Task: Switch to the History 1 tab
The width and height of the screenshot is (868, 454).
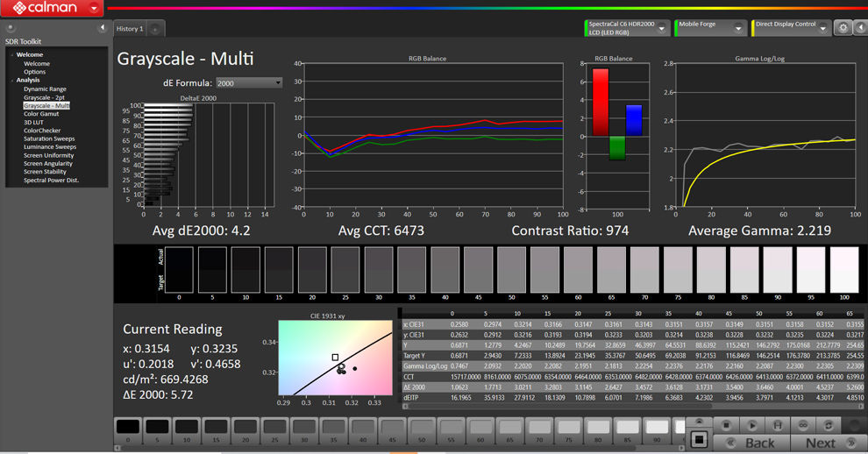Action: tap(130, 29)
